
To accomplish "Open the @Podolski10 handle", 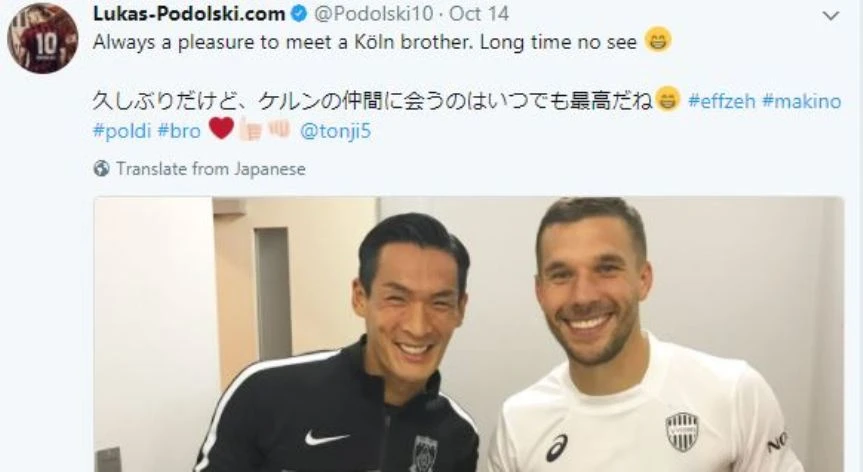I will [x=374, y=14].
